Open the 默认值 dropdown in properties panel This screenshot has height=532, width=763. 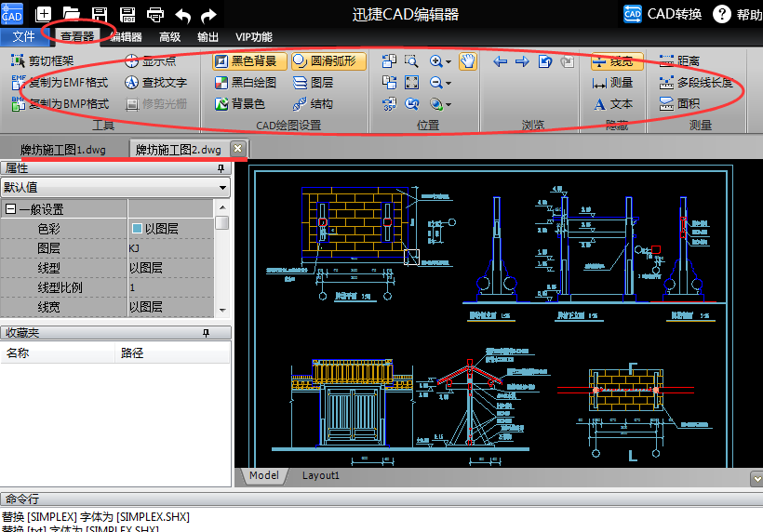[222, 187]
